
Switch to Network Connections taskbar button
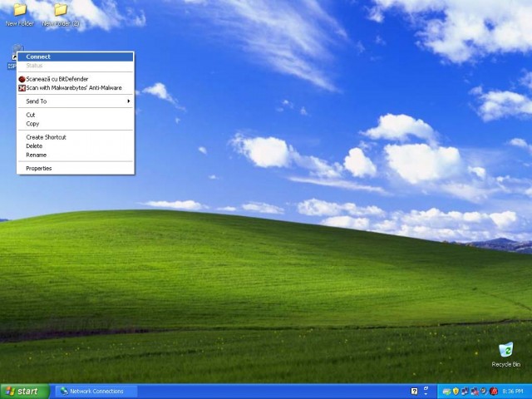96,392
